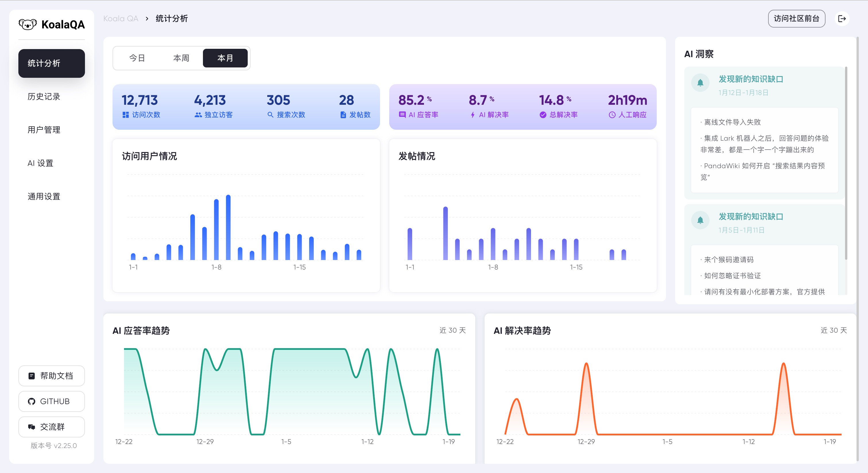Click the AI 应答率 chat icon
868x473 pixels.
click(402, 115)
